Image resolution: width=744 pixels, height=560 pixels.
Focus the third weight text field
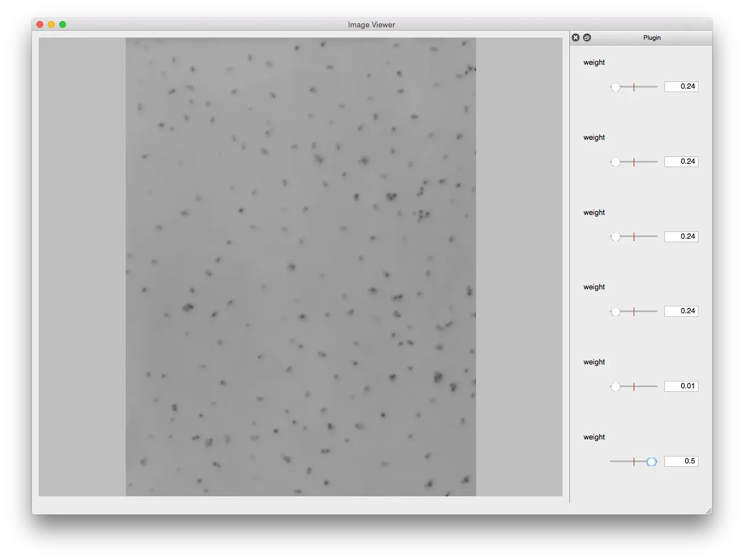pos(681,236)
